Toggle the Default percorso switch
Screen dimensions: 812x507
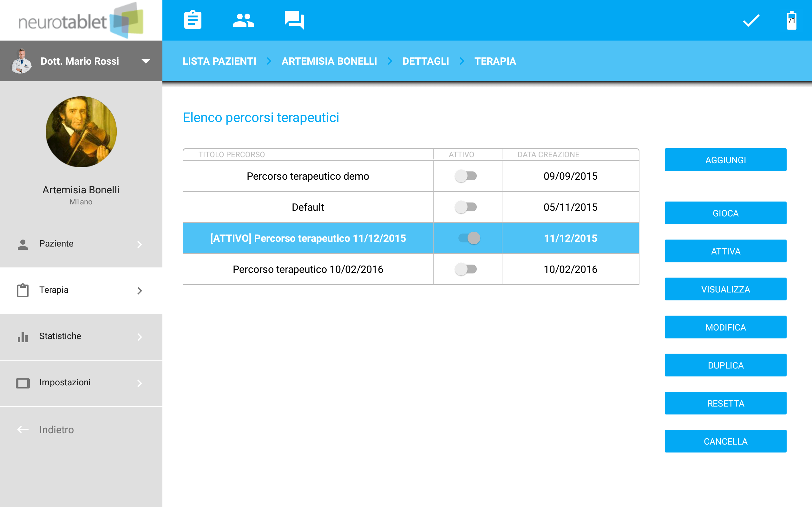tap(466, 207)
